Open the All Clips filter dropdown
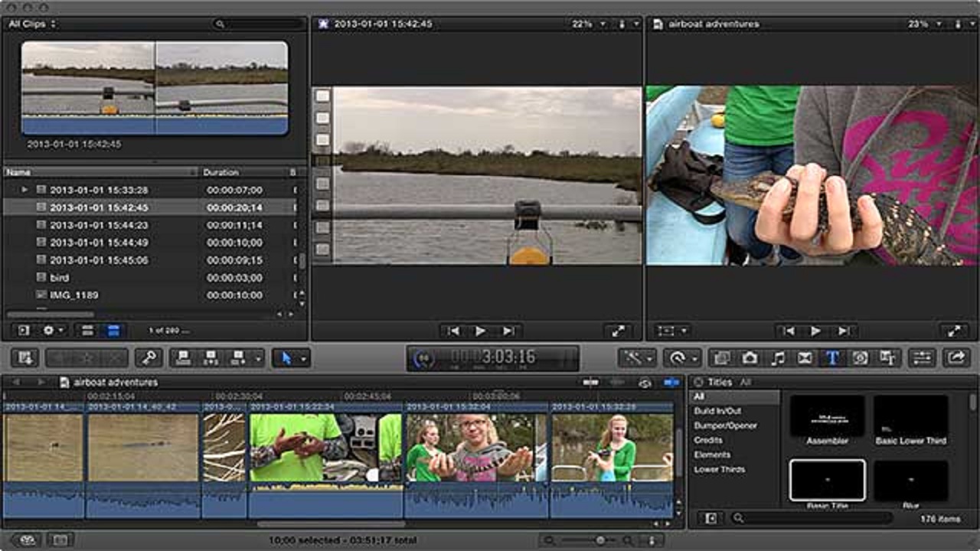The height and width of the screenshot is (551, 980). tap(31, 24)
